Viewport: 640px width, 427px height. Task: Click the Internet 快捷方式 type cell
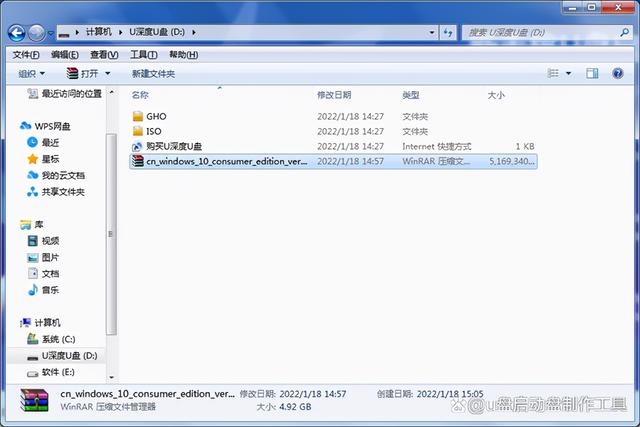pyautogui.click(x=437, y=146)
